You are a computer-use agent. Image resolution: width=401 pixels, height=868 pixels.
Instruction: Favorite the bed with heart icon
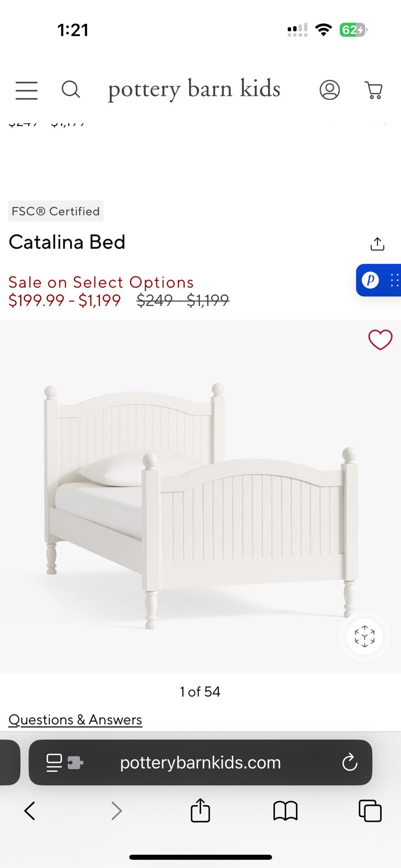coord(380,340)
